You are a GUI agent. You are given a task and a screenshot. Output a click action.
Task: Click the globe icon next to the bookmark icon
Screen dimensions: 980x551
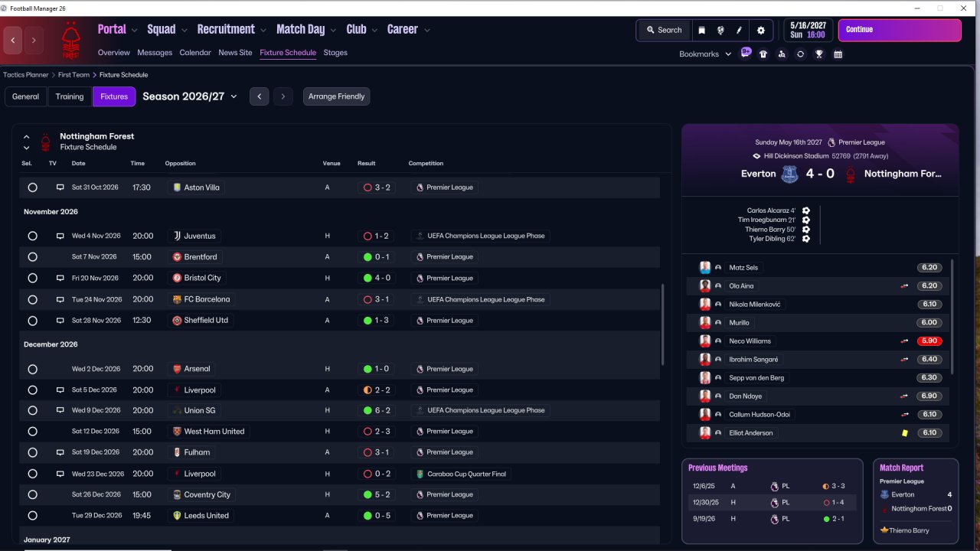coord(720,30)
